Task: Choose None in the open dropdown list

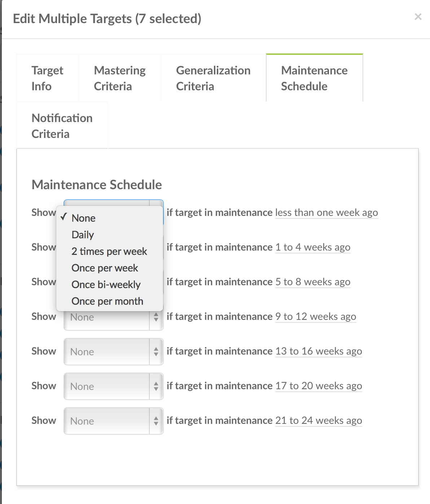Action: pyautogui.click(x=110, y=218)
